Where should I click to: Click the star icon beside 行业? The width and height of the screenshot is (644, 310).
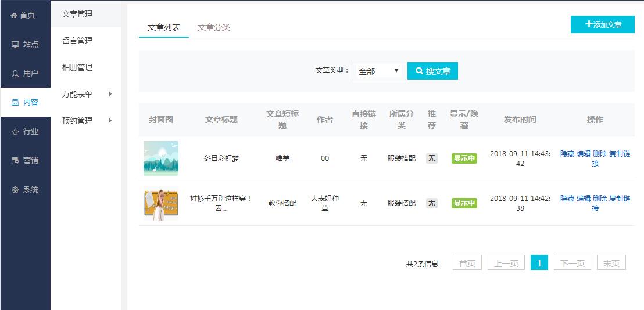click(x=15, y=132)
